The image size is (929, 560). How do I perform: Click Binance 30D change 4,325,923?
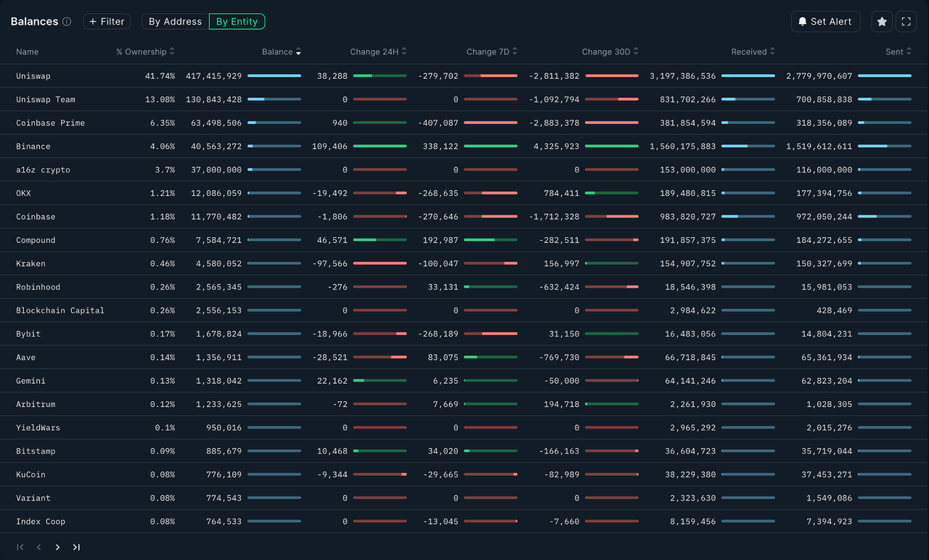(x=557, y=147)
